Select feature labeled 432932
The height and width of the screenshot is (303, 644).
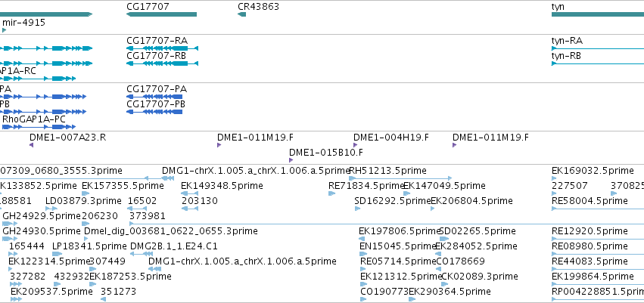click(72, 277)
